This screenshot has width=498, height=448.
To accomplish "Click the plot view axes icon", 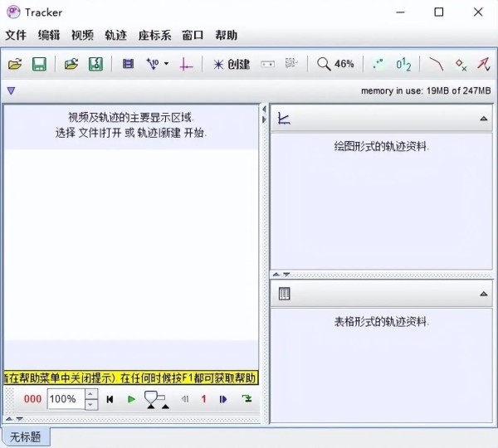I will (x=284, y=119).
